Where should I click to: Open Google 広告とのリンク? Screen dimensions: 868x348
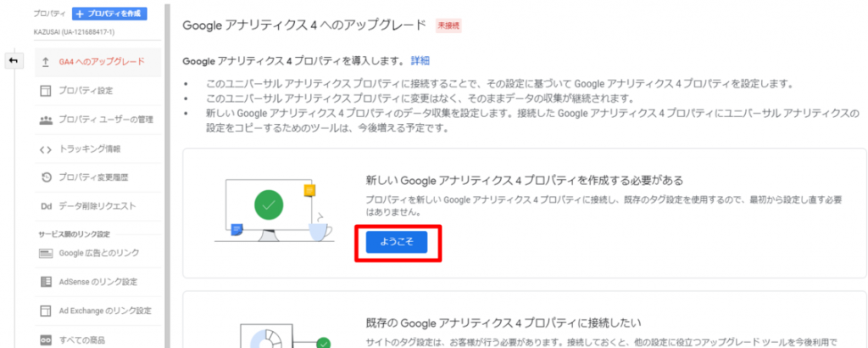click(x=97, y=253)
